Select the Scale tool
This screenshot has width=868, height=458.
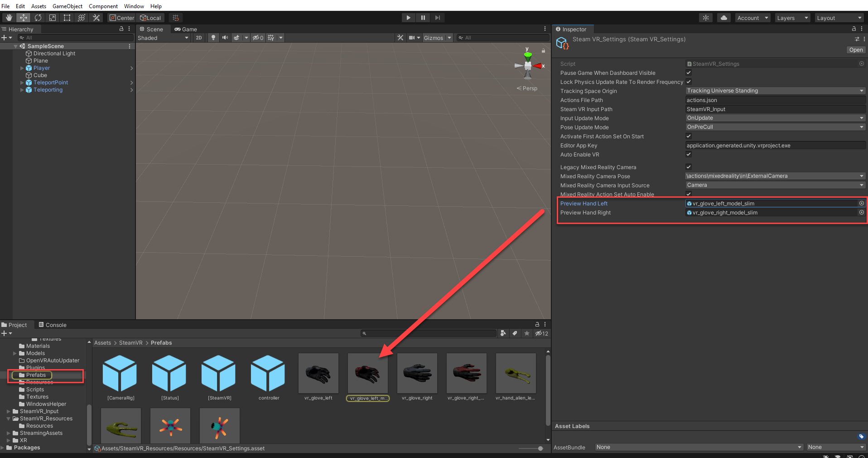(53, 18)
